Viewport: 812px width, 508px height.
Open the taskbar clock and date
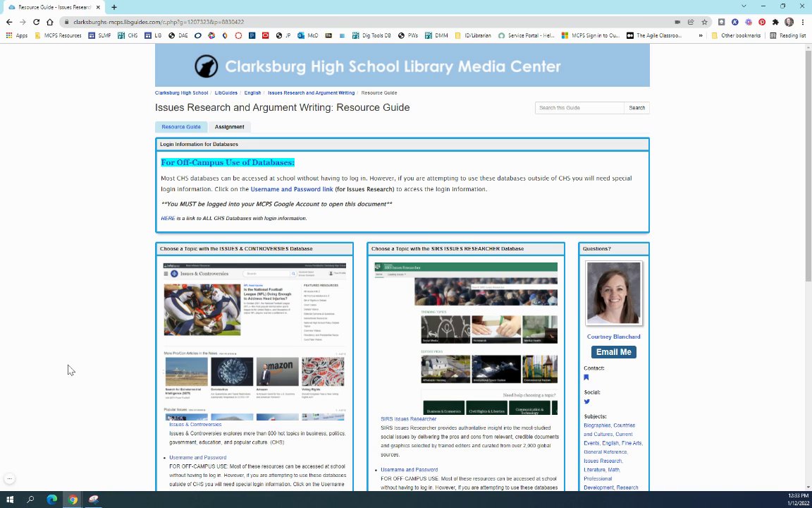pyautogui.click(x=797, y=500)
